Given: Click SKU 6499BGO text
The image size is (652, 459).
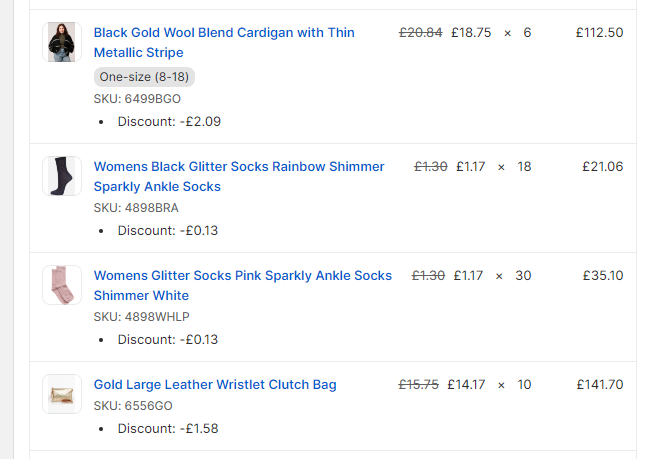Looking at the screenshot, I should (137, 99).
